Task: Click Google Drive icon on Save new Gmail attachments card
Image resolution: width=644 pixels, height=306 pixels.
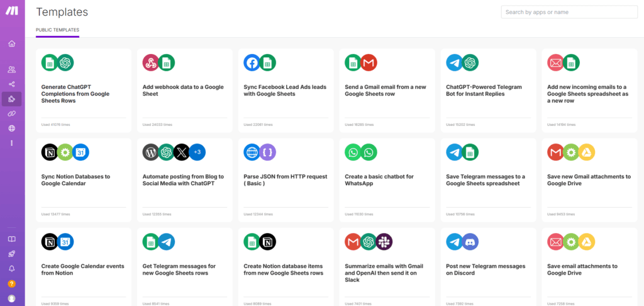Action: (x=587, y=152)
